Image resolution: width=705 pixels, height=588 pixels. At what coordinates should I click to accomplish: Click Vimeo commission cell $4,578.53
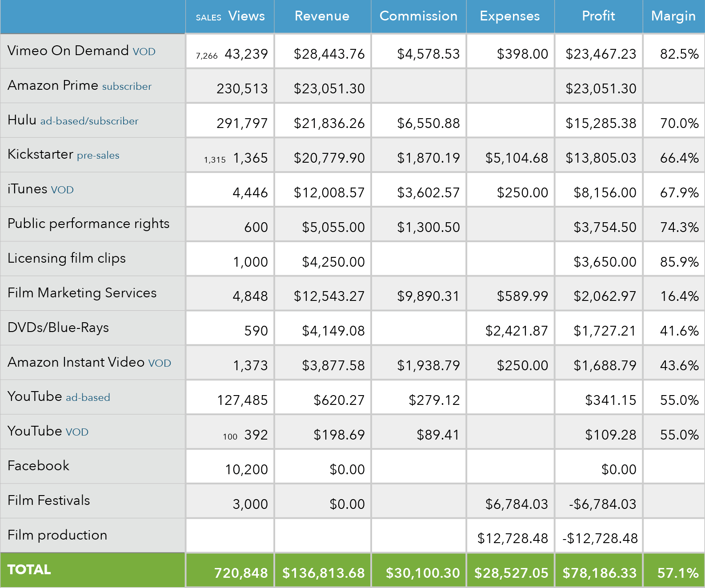[419, 51]
